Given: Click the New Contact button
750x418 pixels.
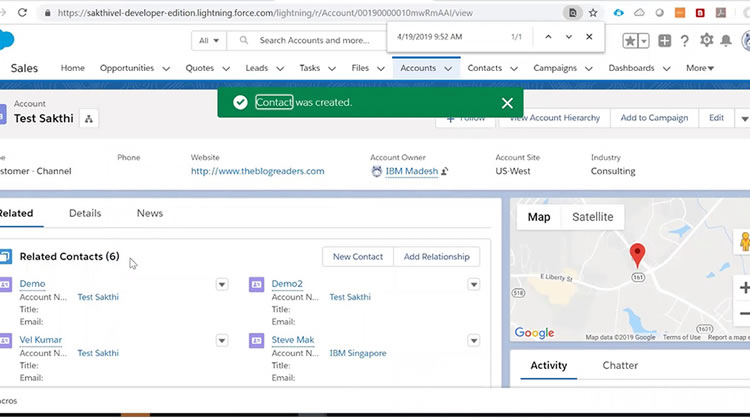Looking at the screenshot, I should (x=357, y=257).
